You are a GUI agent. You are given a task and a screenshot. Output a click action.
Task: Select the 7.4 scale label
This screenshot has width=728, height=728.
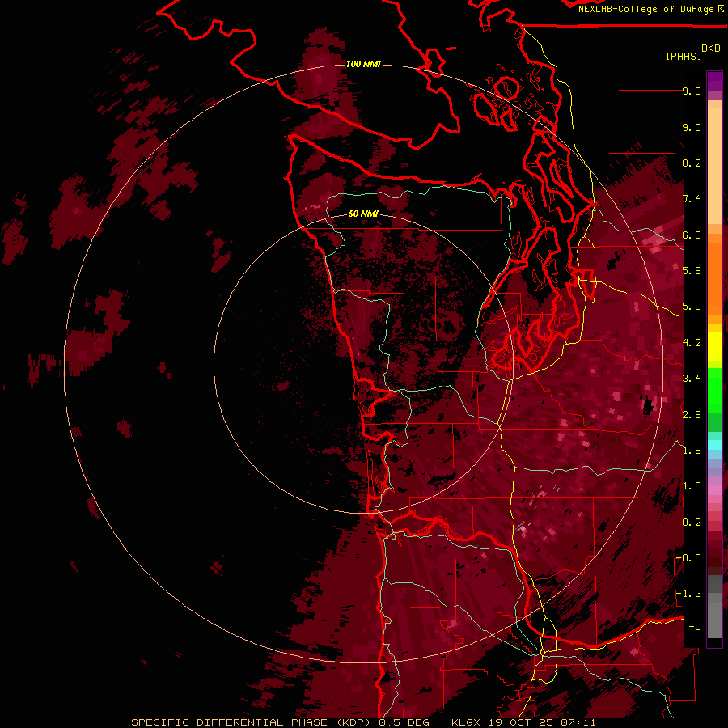click(692, 199)
